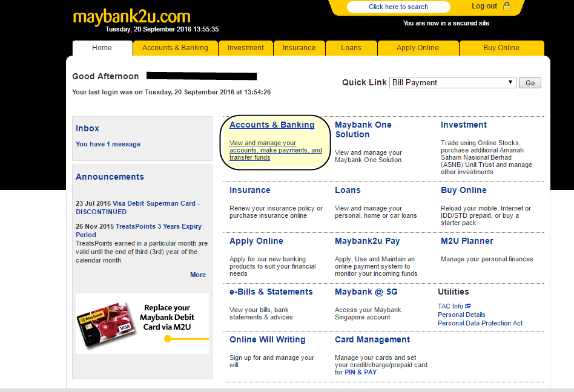Open the Accounts & Banking tab
The height and width of the screenshot is (392, 574).
click(x=175, y=48)
